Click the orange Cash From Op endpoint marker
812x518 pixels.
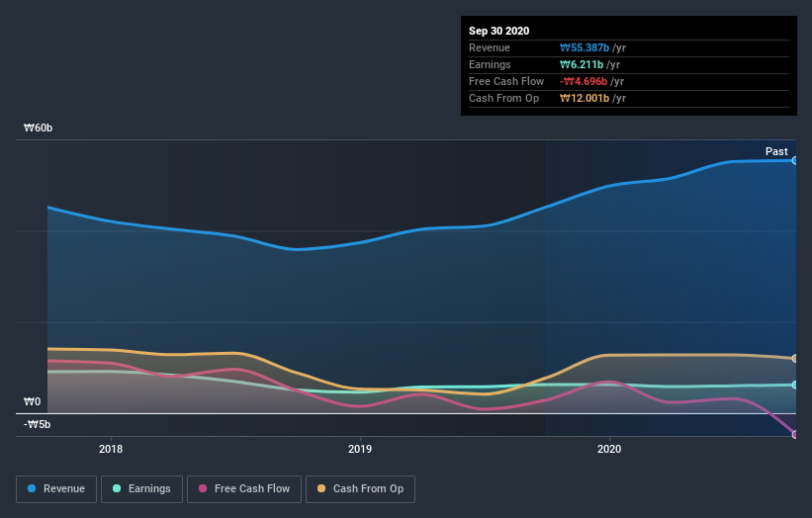coord(794,358)
